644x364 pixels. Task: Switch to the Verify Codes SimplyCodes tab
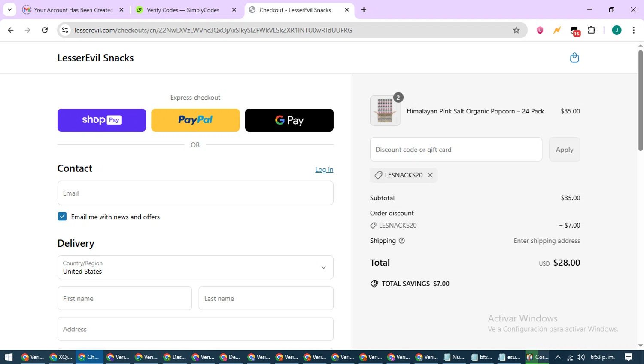pyautogui.click(x=182, y=10)
